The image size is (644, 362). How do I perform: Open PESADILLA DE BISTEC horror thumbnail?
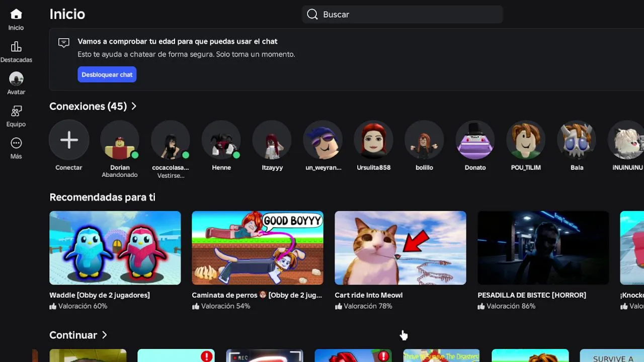coord(543,248)
